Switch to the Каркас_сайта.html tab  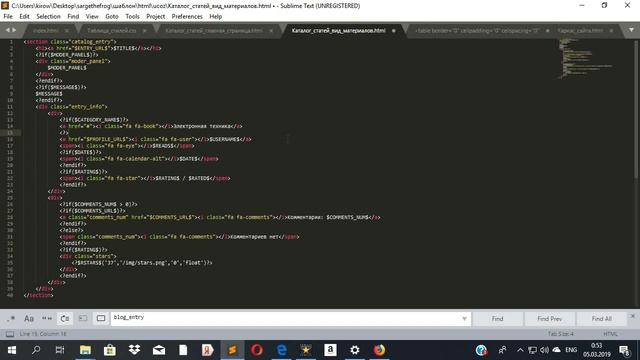[580, 31]
